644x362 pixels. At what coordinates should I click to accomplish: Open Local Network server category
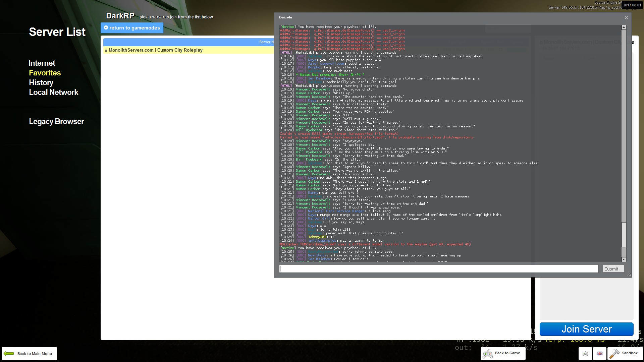point(53,92)
